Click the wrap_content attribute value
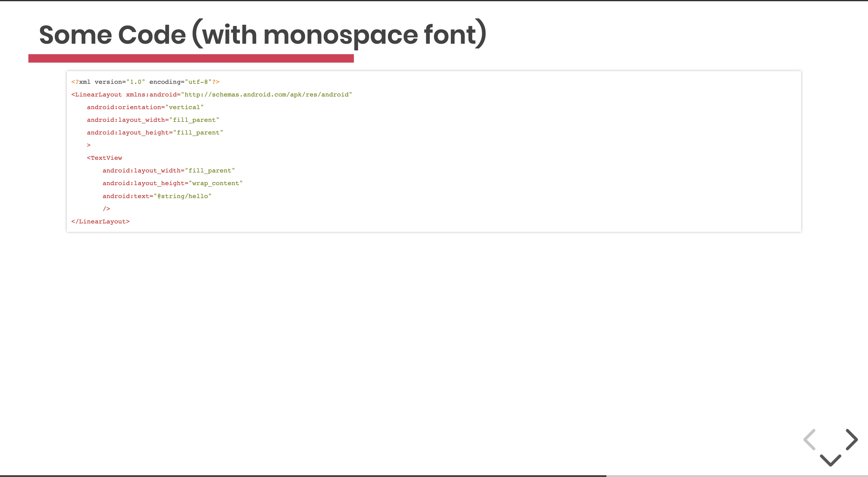This screenshot has height=477, width=868. (216, 183)
